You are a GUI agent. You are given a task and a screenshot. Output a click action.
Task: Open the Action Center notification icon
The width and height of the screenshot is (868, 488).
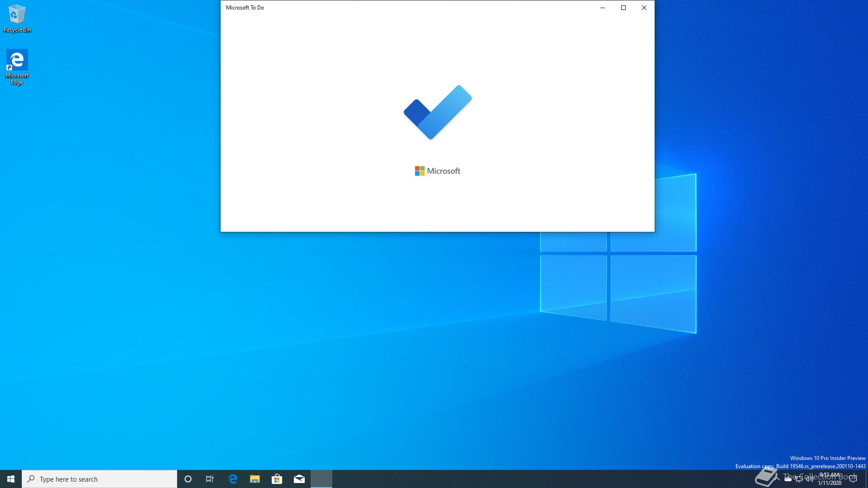pyautogui.click(x=853, y=479)
